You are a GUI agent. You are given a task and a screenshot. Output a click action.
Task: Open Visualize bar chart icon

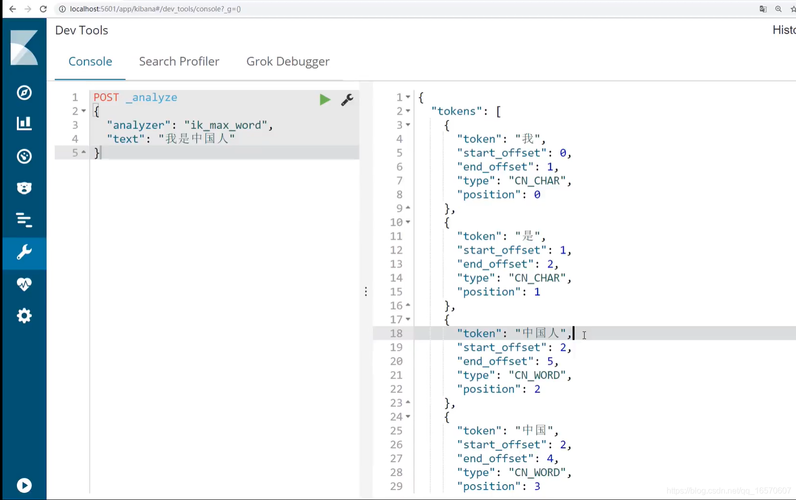(x=24, y=123)
